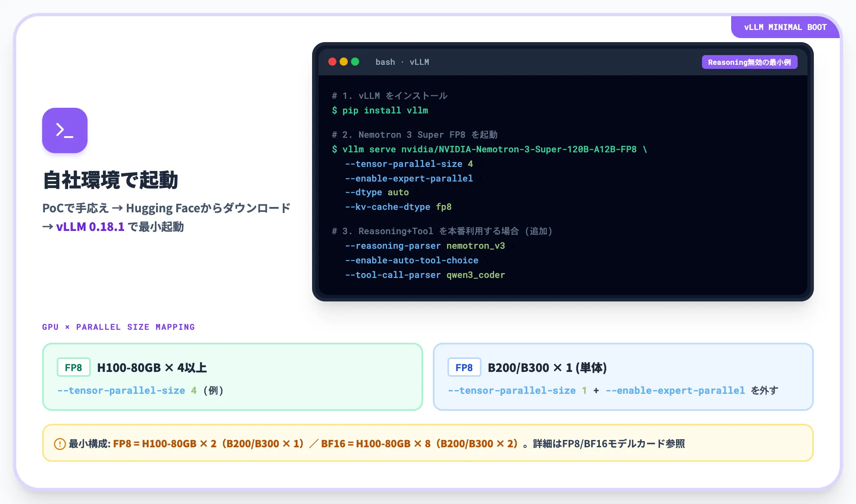
Task: Click the green window dot in terminal
Action: pos(355,62)
